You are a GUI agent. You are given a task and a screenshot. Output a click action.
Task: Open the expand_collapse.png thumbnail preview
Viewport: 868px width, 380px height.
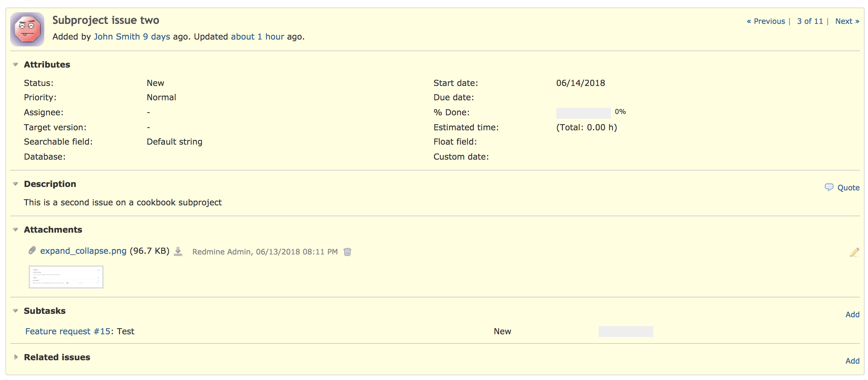pos(66,277)
